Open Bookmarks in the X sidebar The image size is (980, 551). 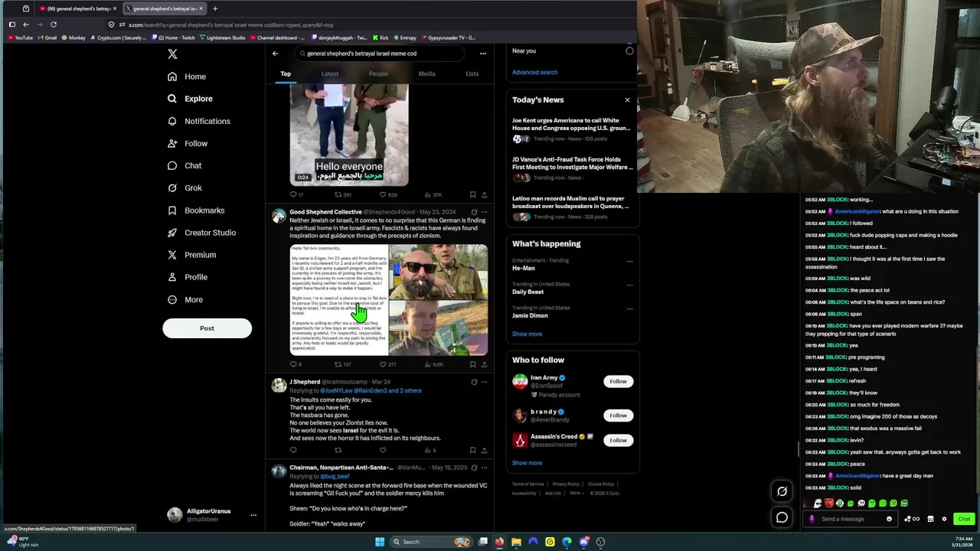point(195,210)
